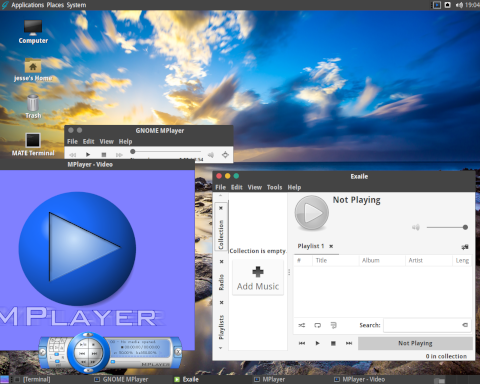
Task: Click the side tabs down arrow in Exaile
Action: pyautogui.click(x=220, y=348)
